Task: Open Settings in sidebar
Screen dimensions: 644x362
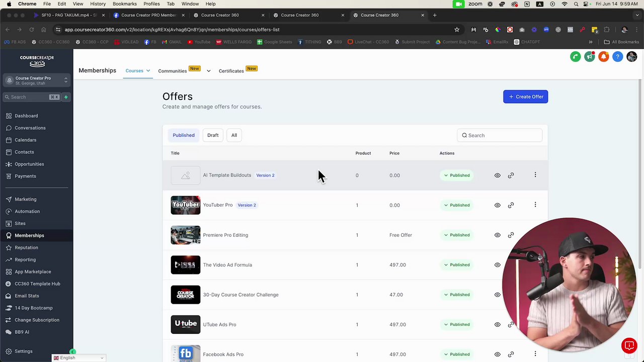Action: click(x=24, y=351)
